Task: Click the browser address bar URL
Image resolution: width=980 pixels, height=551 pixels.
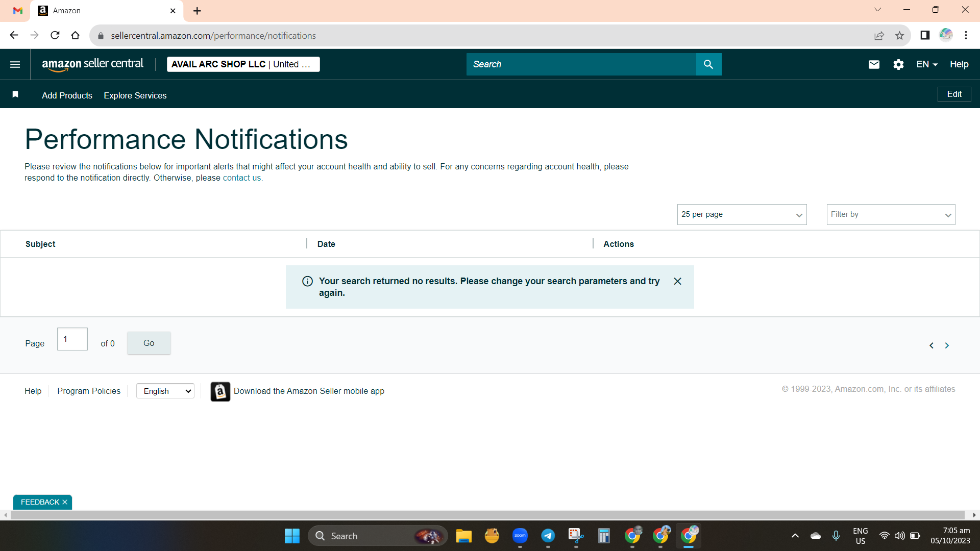Action: [213, 36]
